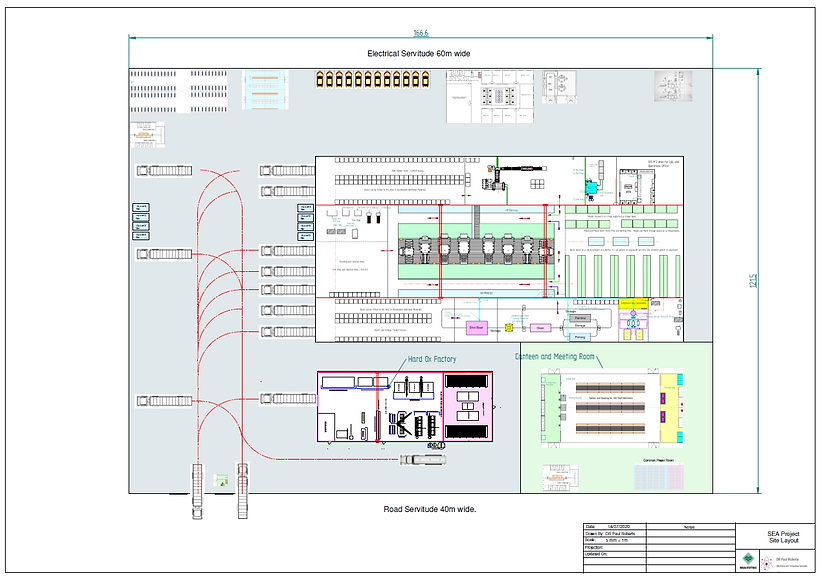The image size is (823, 580).
Task: Select the pink room in Hard Ox Factory
Action: tap(468, 407)
